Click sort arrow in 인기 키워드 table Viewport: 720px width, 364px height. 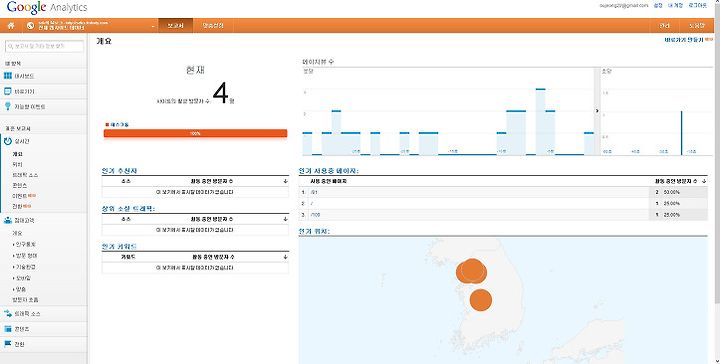pos(285,257)
